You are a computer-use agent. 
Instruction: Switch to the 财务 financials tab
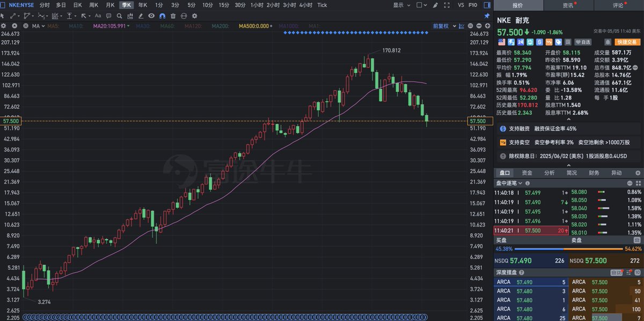[594, 173]
